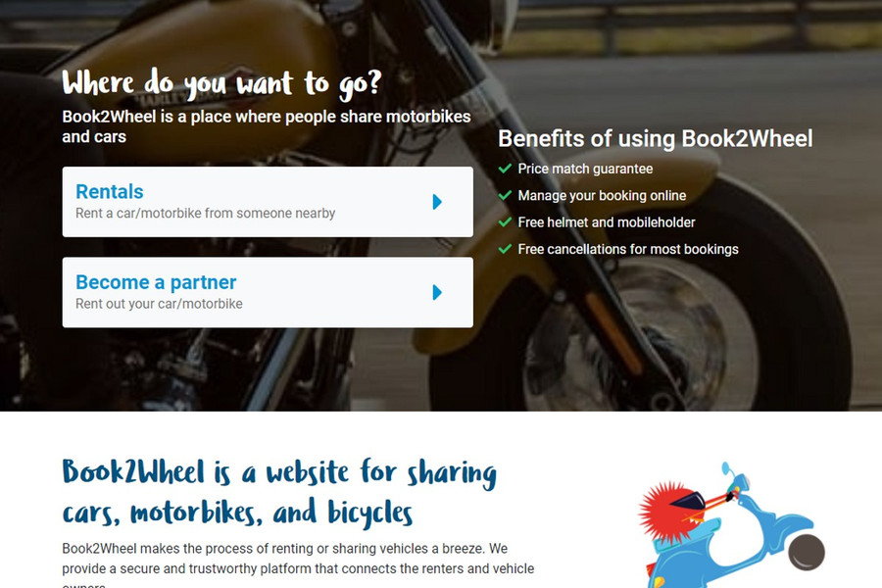Viewport: 882px width, 588px height.
Task: Click the arrow icon on Become a partner card
Action: point(437,293)
